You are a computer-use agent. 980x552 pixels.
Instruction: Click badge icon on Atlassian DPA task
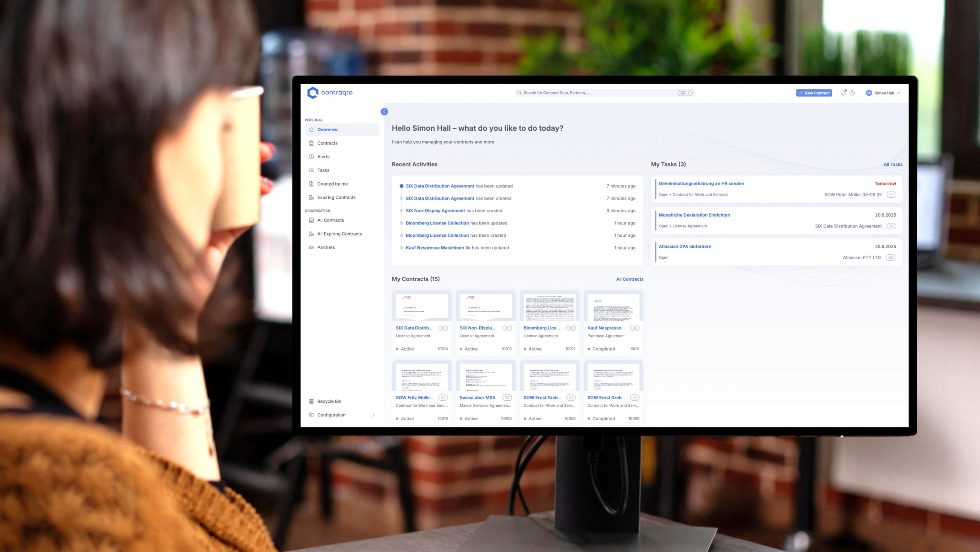coord(891,258)
